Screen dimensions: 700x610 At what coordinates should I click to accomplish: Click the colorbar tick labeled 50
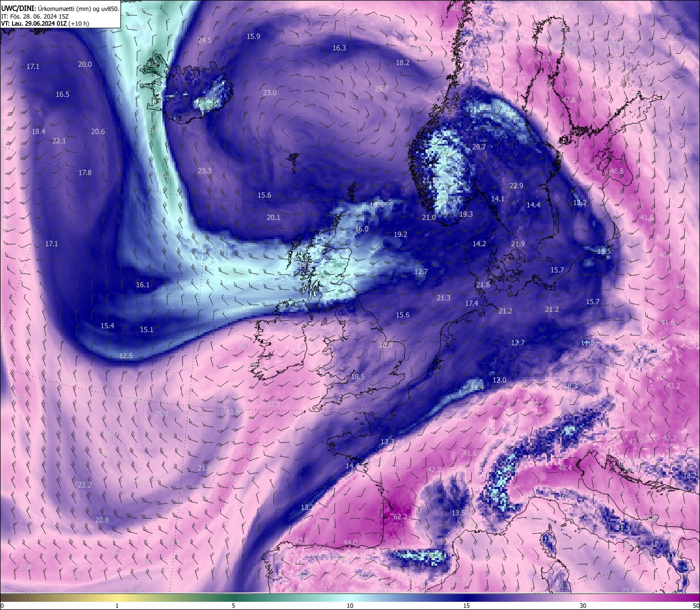click(x=695, y=605)
